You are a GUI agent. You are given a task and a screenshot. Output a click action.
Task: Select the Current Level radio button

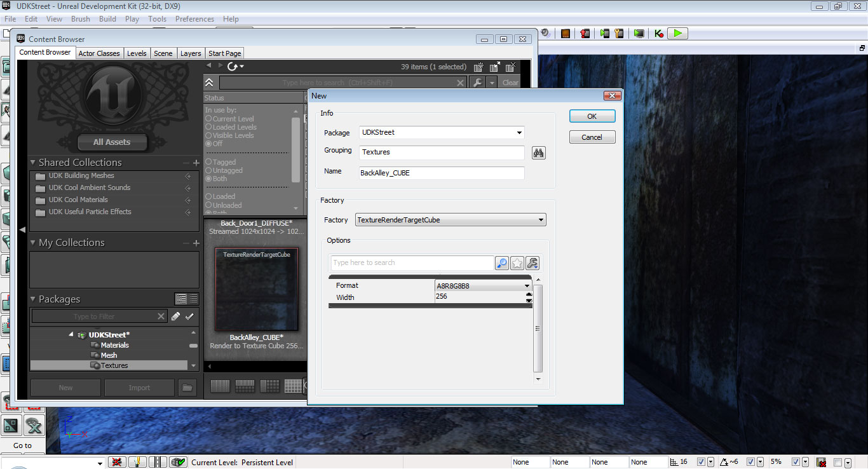pos(208,119)
